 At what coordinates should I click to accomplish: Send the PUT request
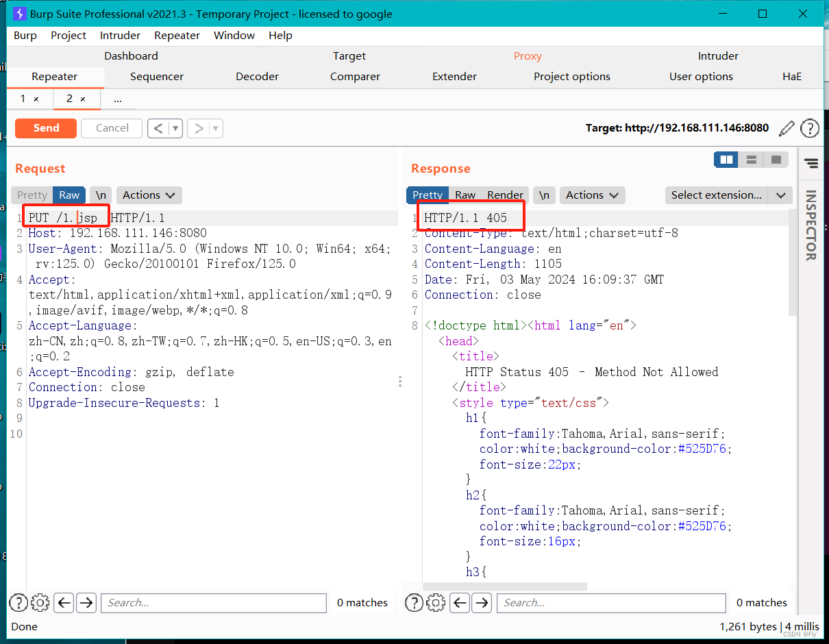46,128
